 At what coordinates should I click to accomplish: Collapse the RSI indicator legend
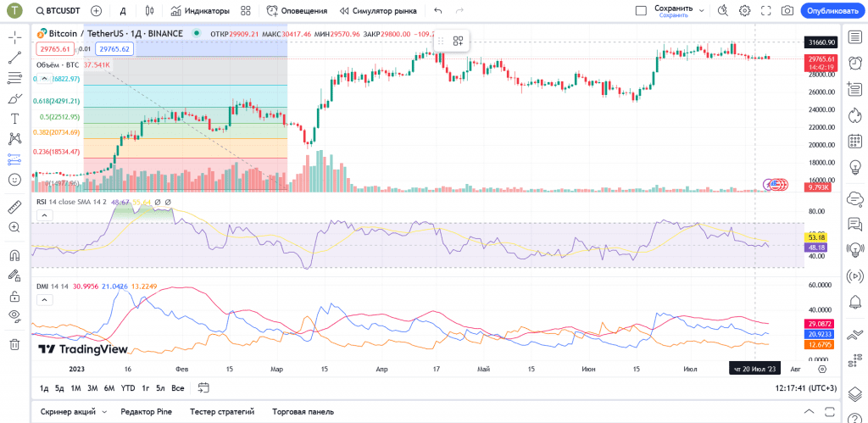pos(45,214)
